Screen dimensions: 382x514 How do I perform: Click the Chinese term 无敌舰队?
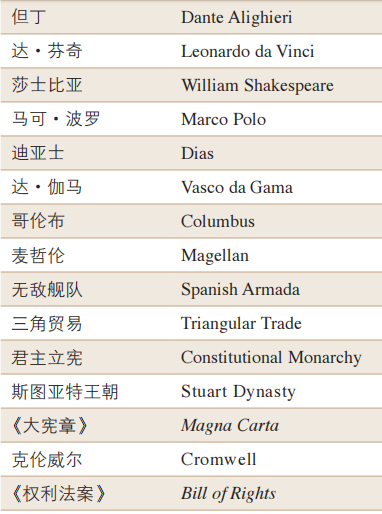pos(47,289)
